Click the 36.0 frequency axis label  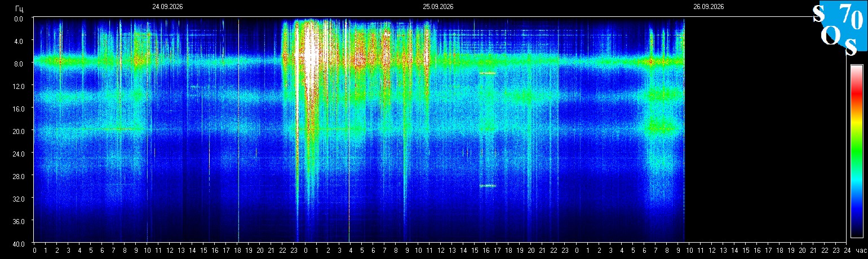point(17,221)
